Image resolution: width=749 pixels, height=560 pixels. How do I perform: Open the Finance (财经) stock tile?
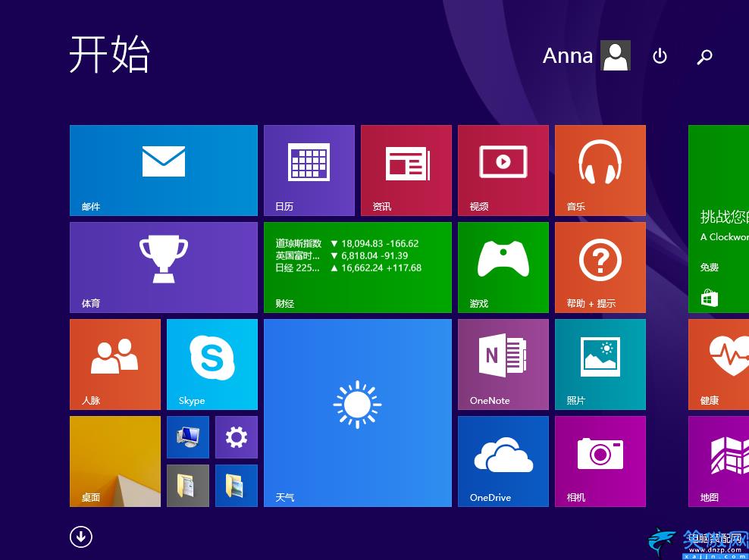(x=357, y=267)
